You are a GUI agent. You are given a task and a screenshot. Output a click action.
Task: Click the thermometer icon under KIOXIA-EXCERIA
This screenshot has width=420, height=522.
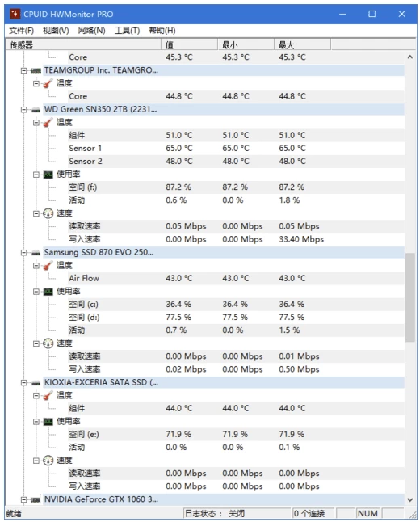coord(48,395)
